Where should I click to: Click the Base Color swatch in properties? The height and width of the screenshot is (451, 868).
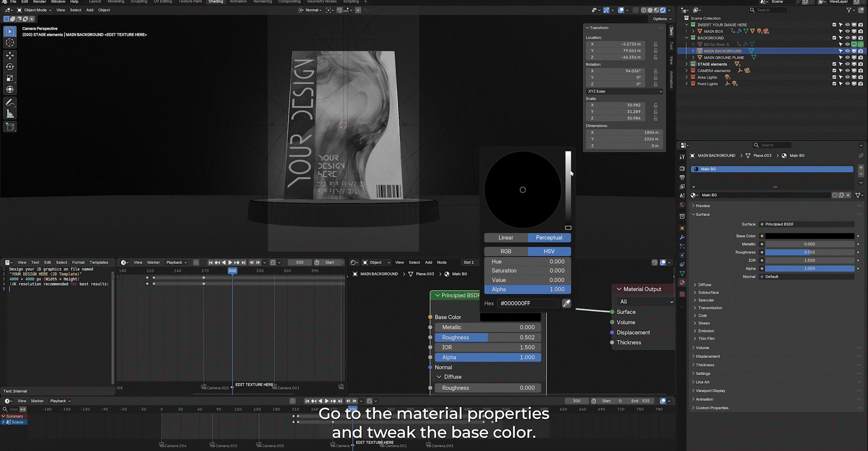(810, 236)
